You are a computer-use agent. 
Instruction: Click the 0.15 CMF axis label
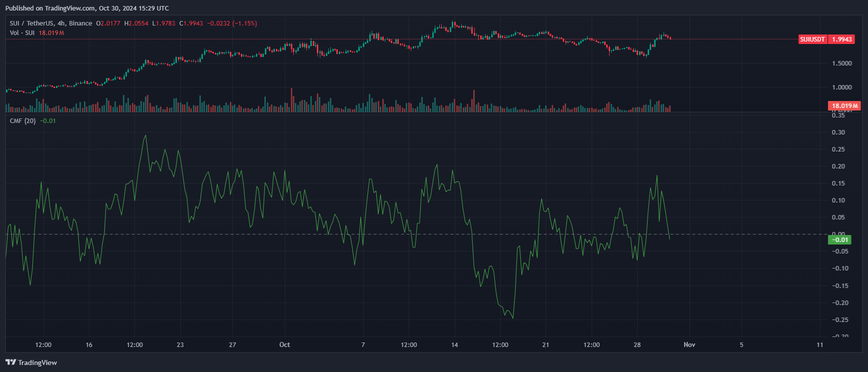[x=839, y=183]
